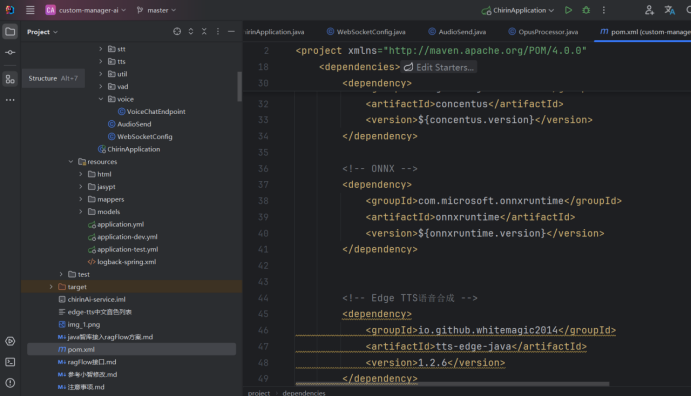Show more tool windows ellipsis

10,100
